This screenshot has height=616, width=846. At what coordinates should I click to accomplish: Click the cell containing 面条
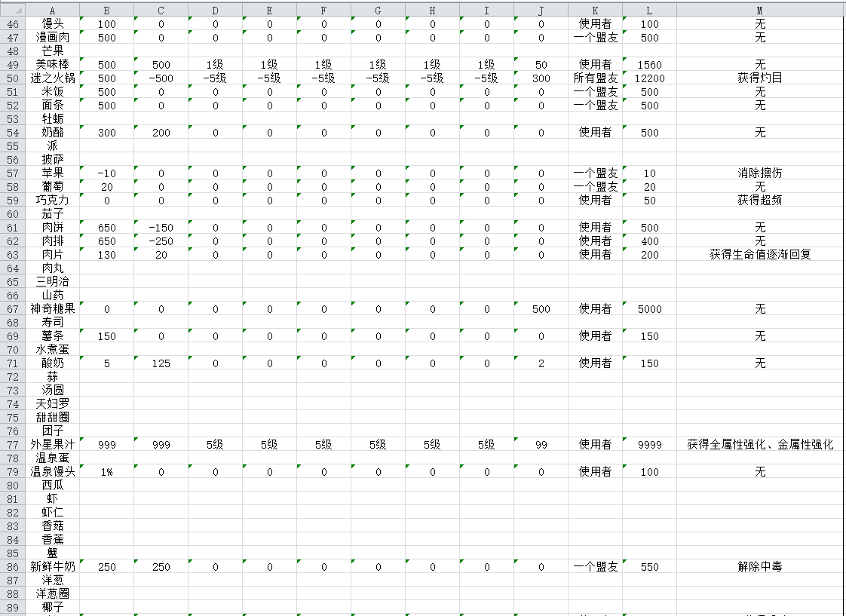pos(52,106)
